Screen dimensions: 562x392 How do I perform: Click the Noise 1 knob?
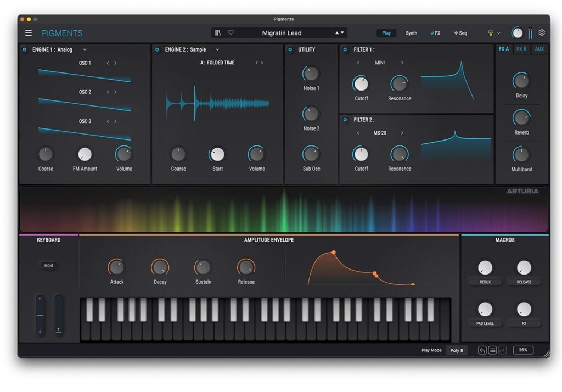tap(311, 74)
